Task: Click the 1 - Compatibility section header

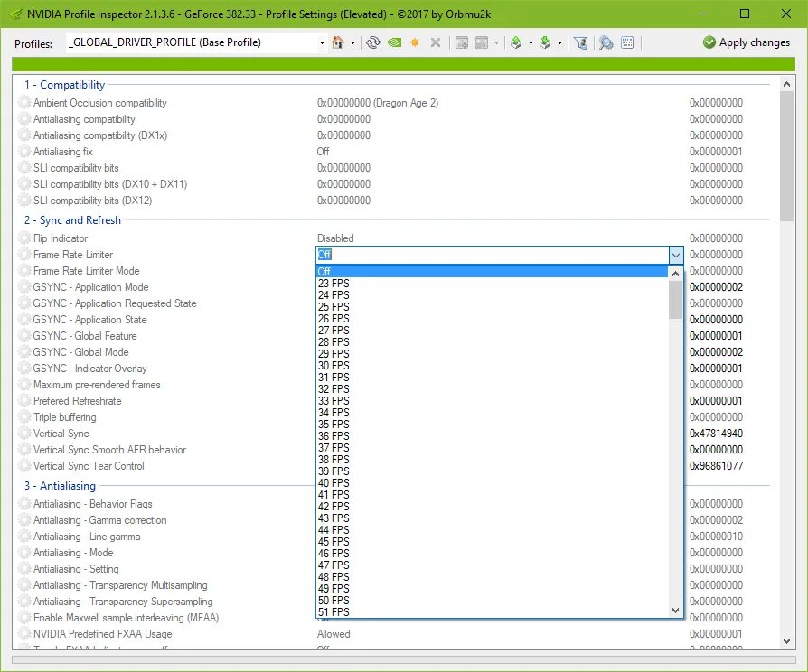Action: 64,84
